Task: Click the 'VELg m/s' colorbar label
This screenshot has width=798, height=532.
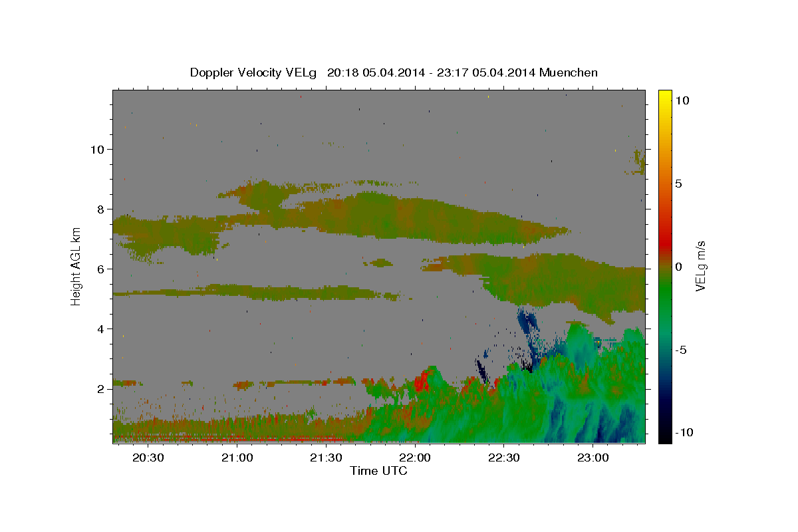Action: coord(700,265)
